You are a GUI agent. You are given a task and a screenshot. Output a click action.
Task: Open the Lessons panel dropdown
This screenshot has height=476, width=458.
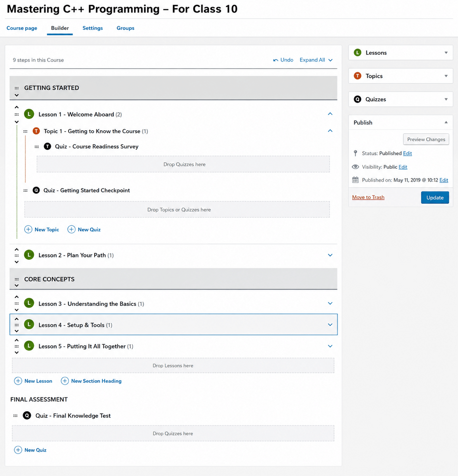pos(446,53)
